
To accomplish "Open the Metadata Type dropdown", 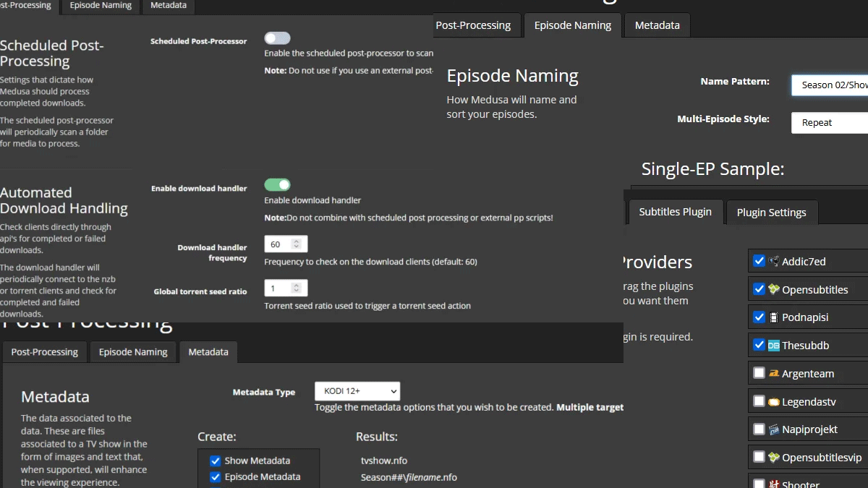I will coord(357,391).
